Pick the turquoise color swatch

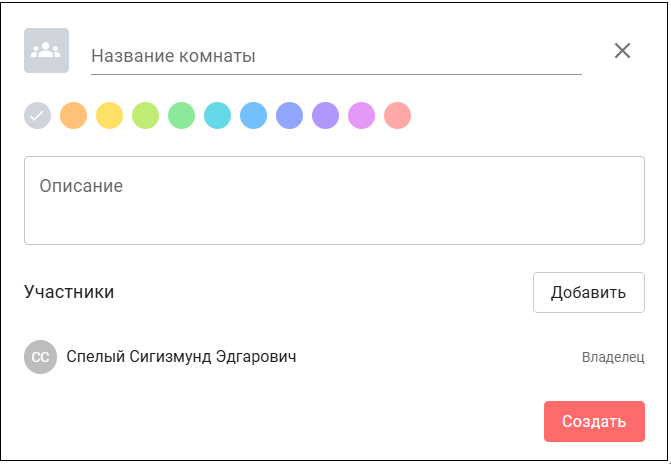tap(217, 116)
